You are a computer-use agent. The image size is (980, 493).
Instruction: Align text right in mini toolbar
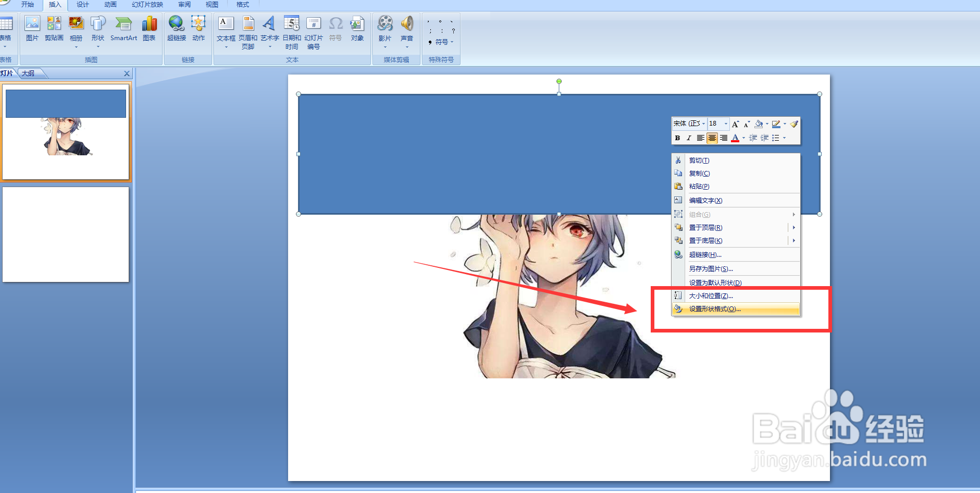[724, 138]
